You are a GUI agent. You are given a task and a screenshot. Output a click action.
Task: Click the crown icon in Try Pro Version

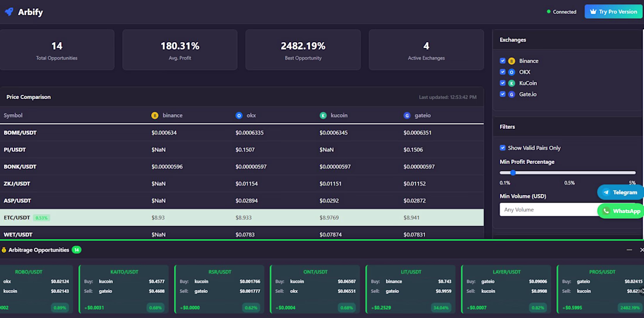point(592,12)
